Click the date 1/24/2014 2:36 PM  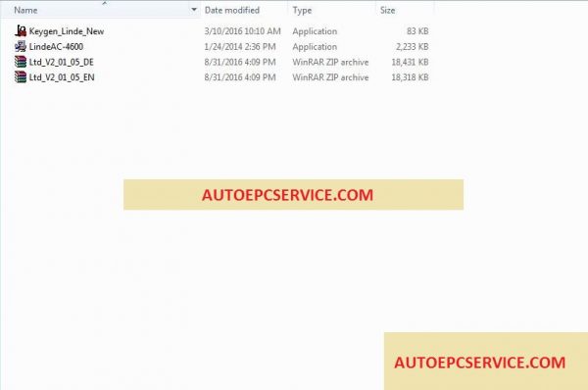pyautogui.click(x=240, y=47)
